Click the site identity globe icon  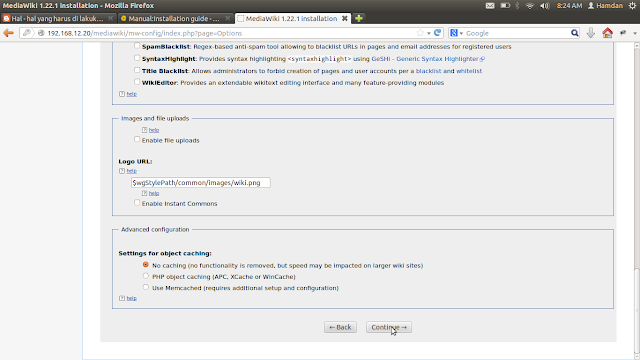41,33
